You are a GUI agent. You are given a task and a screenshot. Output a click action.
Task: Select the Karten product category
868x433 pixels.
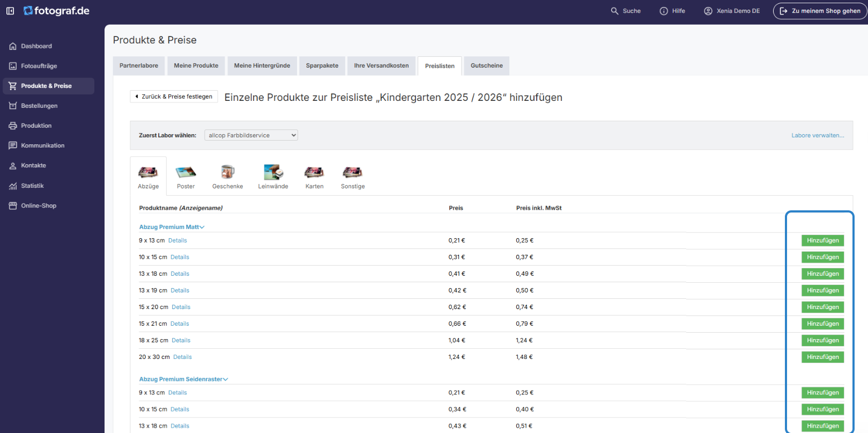315,177
